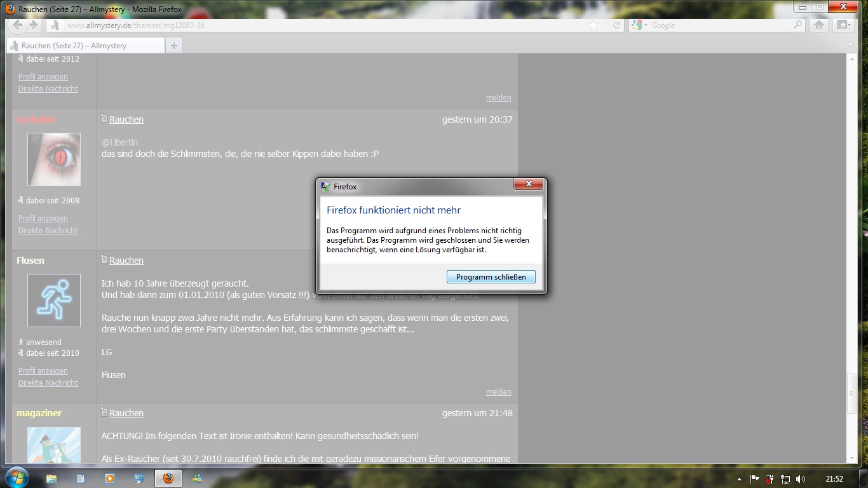Image resolution: width=868 pixels, height=488 pixels.
Task: Open Windows Media Player taskbar icon
Action: click(110, 478)
